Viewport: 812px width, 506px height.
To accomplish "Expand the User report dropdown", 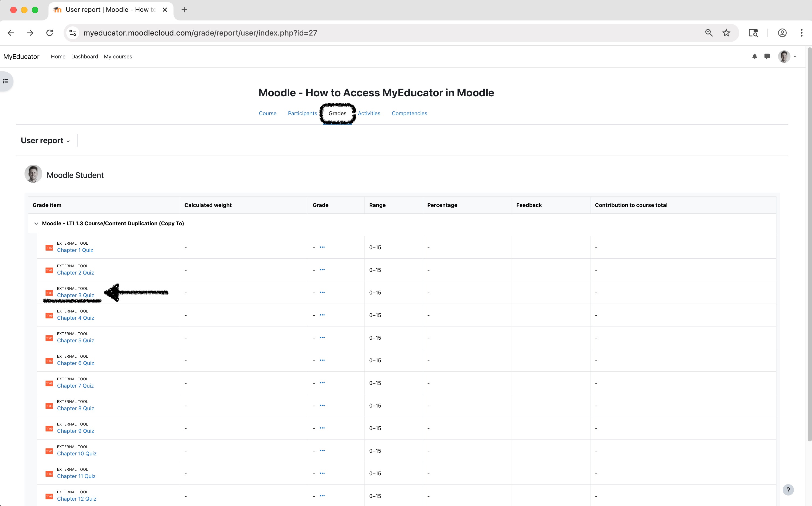I will click(45, 140).
